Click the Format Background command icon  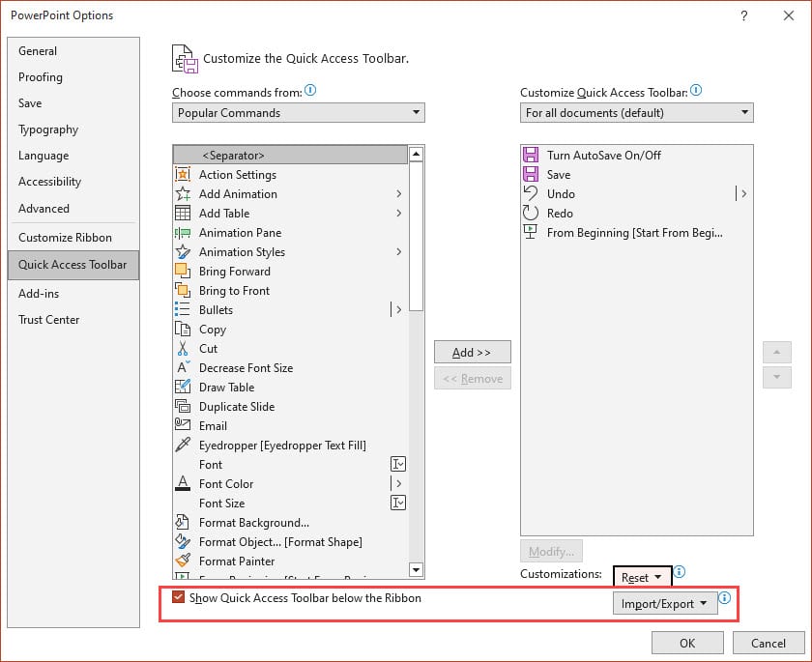click(x=184, y=523)
